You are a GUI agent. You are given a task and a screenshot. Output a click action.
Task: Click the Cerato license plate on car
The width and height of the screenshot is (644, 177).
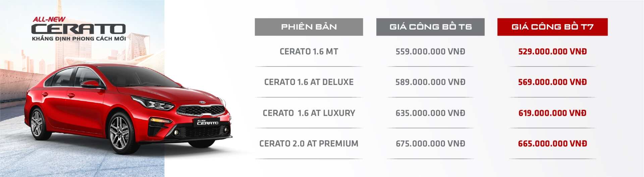[x=207, y=122]
